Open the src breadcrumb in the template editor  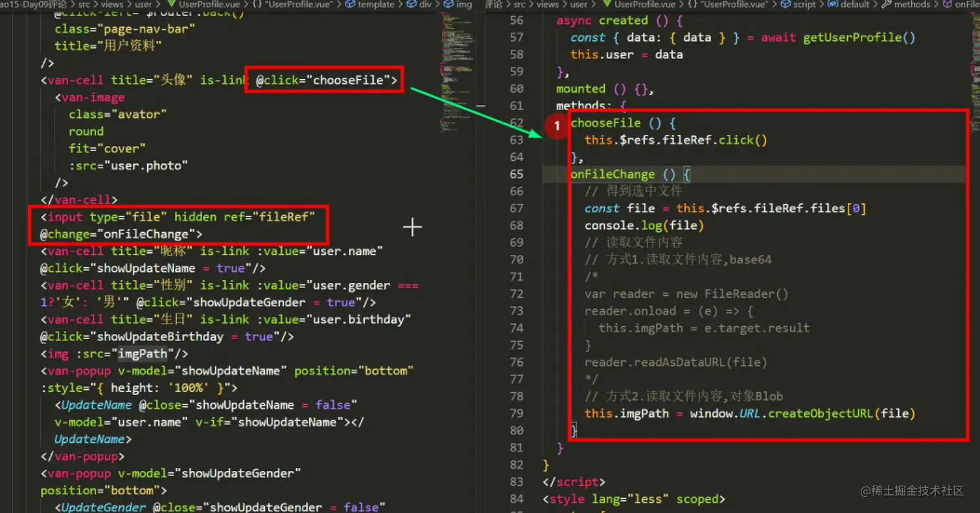84,5
